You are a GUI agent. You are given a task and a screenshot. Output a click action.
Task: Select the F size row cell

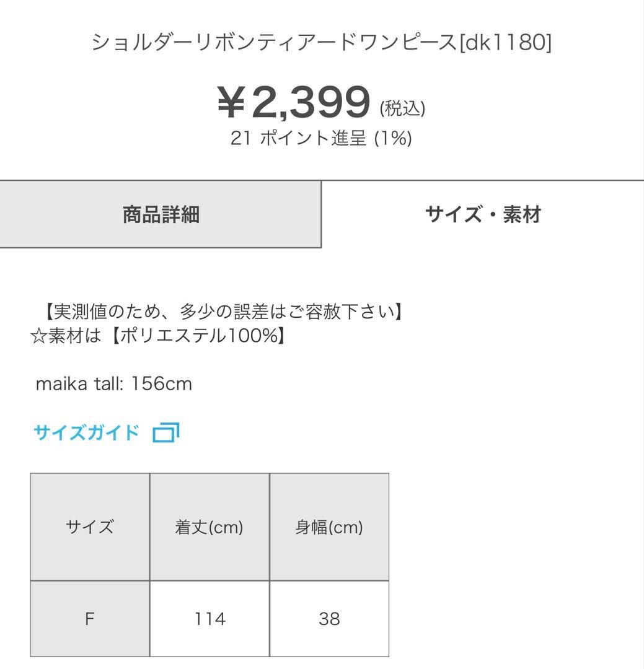tap(90, 619)
